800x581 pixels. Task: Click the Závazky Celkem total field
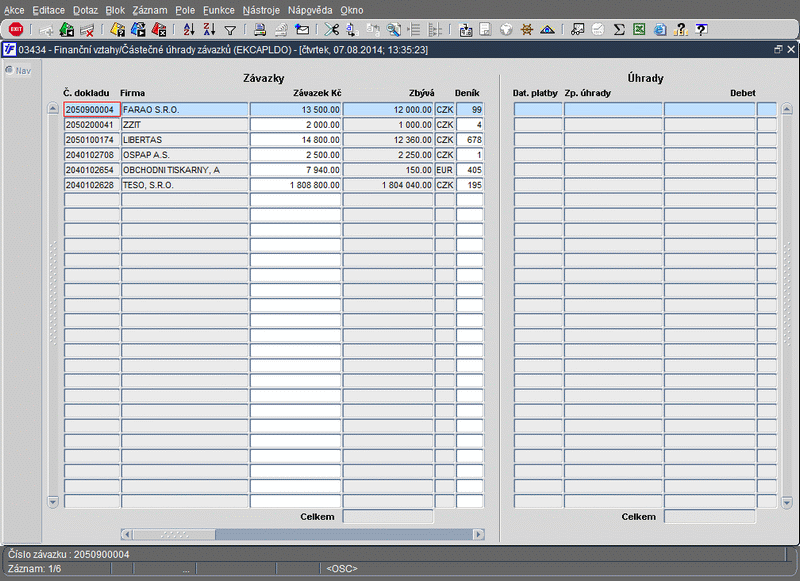388,517
